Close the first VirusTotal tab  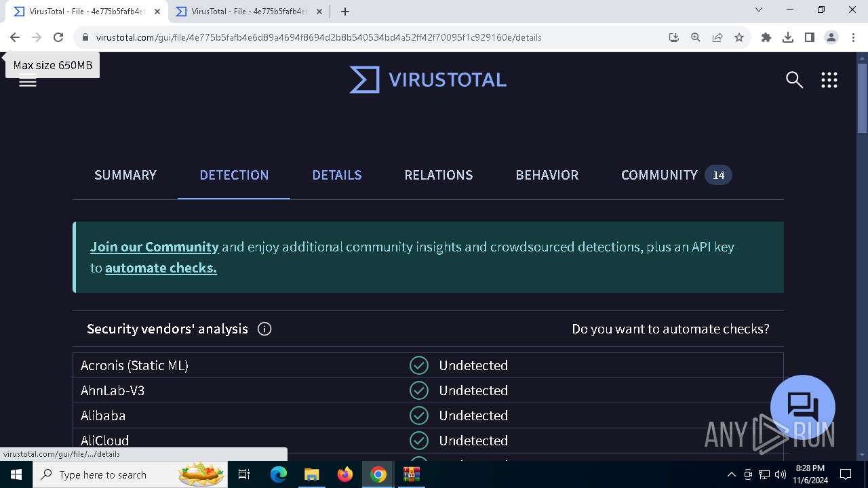[157, 12]
